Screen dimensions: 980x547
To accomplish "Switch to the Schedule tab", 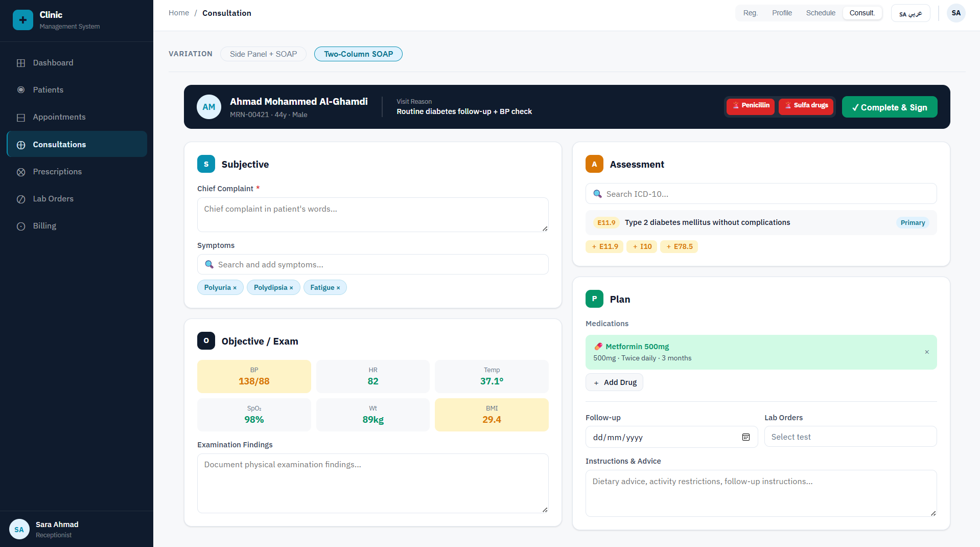I will pyautogui.click(x=820, y=13).
